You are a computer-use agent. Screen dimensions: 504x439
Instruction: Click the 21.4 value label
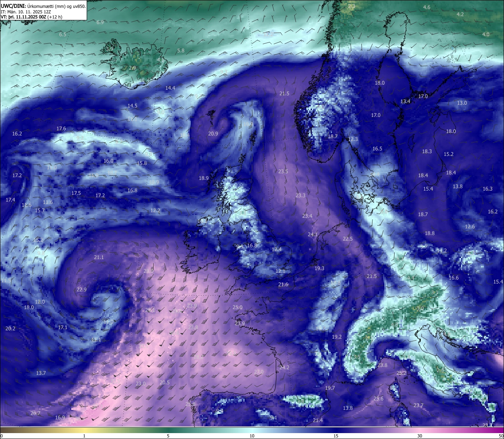(318, 420)
